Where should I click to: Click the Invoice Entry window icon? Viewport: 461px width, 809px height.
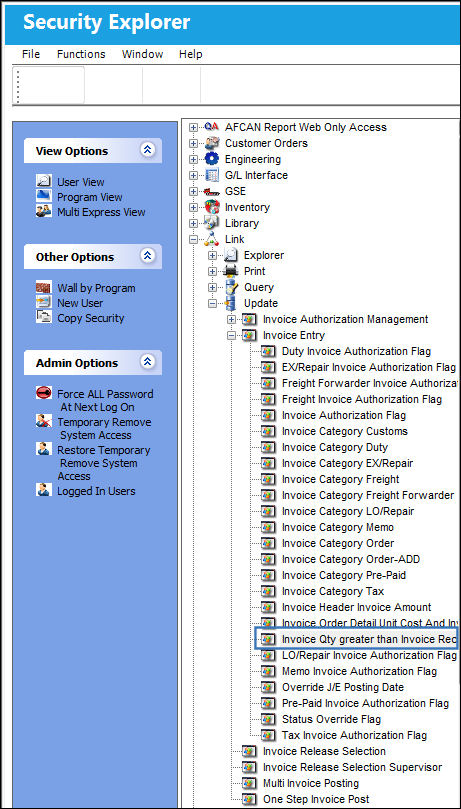[250, 335]
